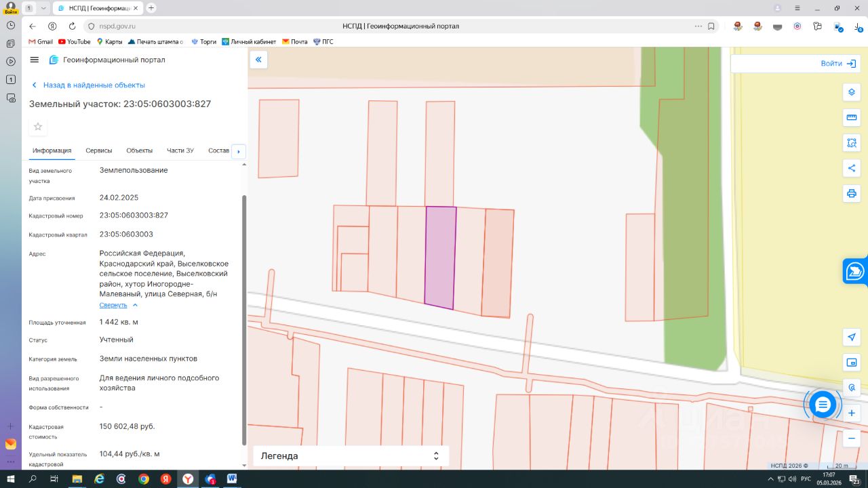Open the round chat support button
868x488 pixels.
[x=823, y=405]
